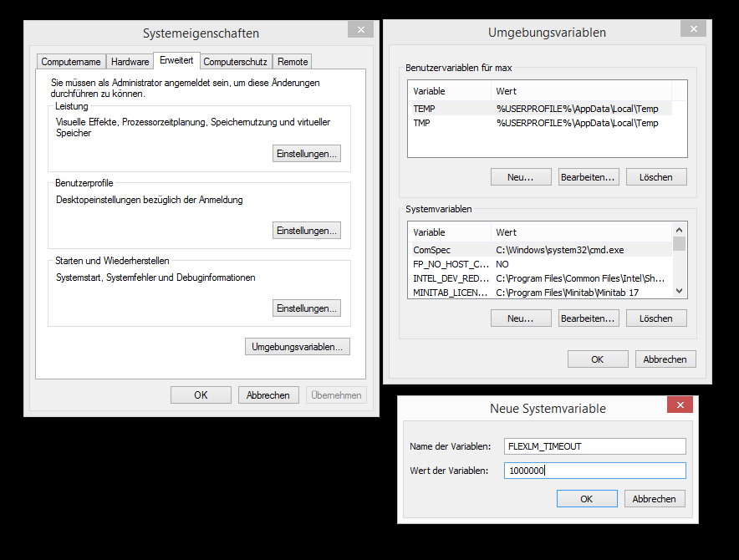Click the TEMP value %USERPROFILE% path cell
The height and width of the screenshot is (560, 739).
click(x=577, y=109)
